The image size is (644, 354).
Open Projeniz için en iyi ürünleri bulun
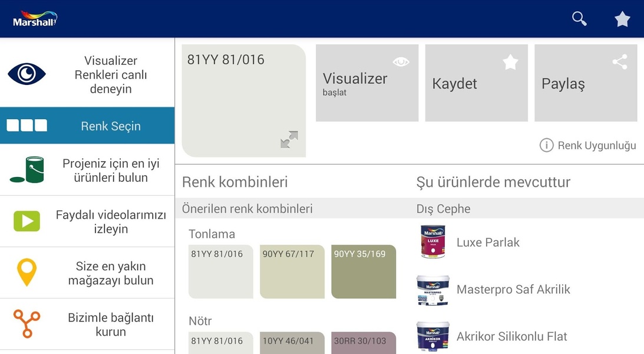click(x=87, y=170)
